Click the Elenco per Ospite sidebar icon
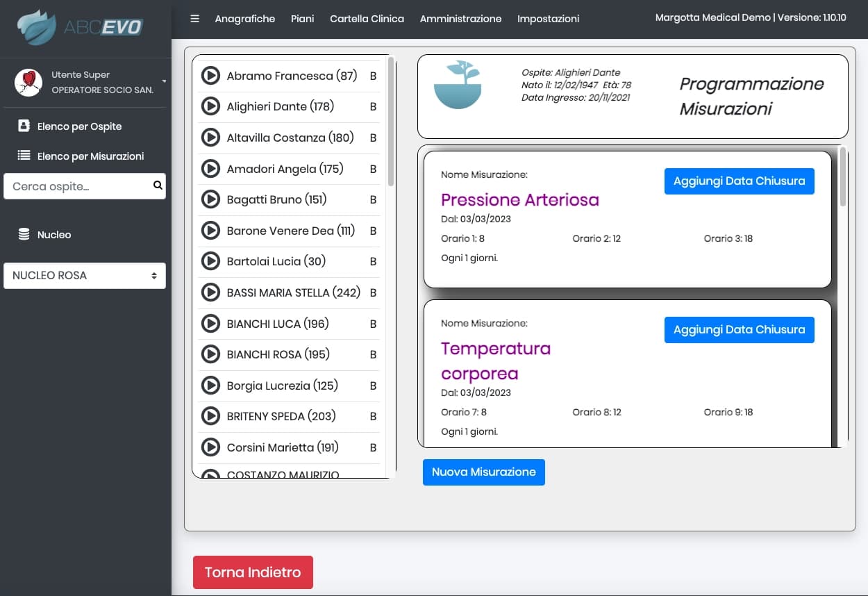Viewport: 868px width, 596px height. pyautogui.click(x=24, y=126)
